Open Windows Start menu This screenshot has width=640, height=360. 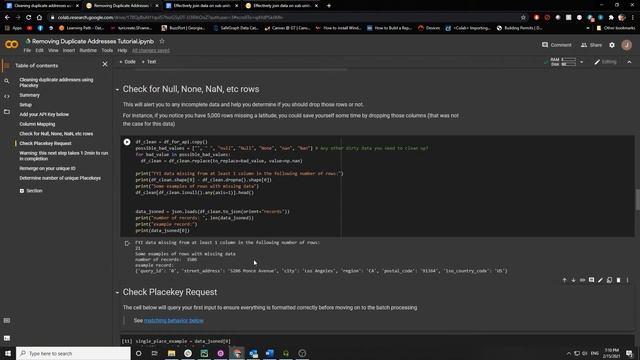pos(8,353)
